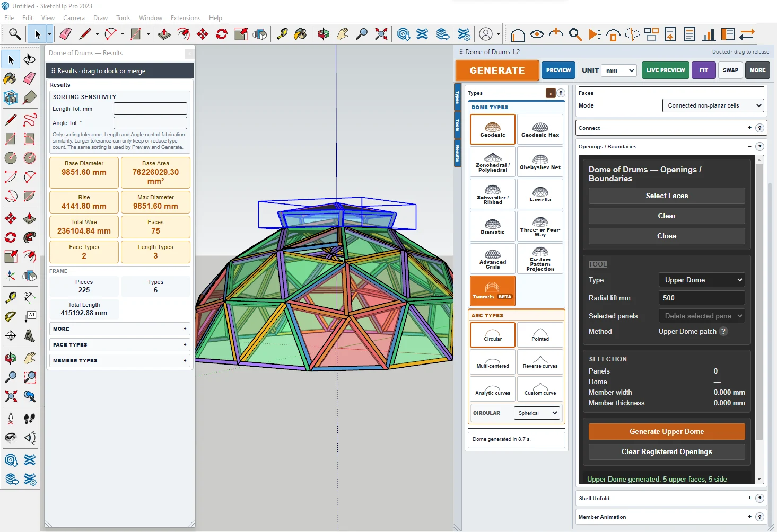Pick the Reverse curves arc type
Screen dimensions: 777x532
(540, 361)
